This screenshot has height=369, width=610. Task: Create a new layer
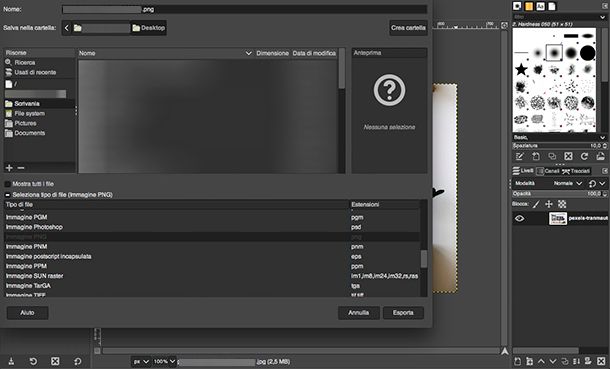517,361
